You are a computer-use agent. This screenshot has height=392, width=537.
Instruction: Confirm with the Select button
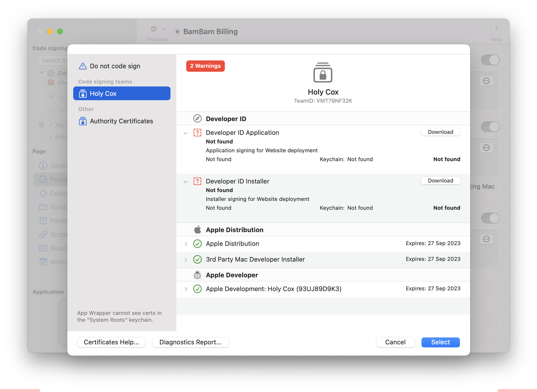[440, 342]
